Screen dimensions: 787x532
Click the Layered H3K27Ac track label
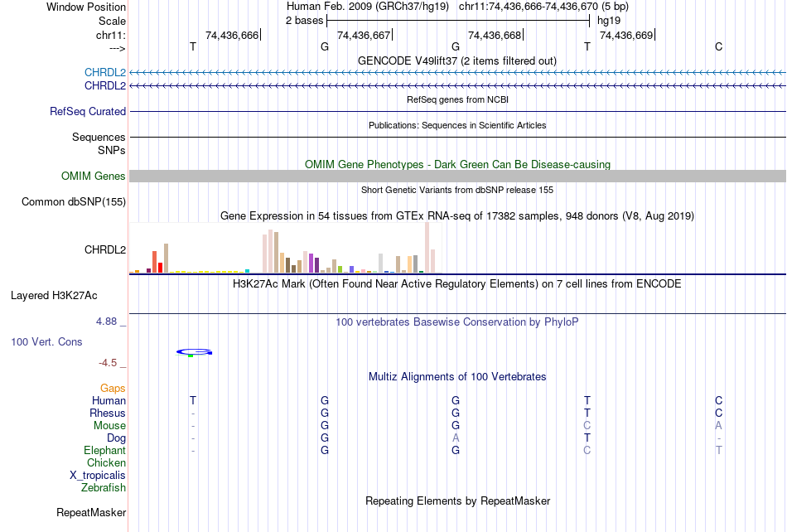pos(54,296)
